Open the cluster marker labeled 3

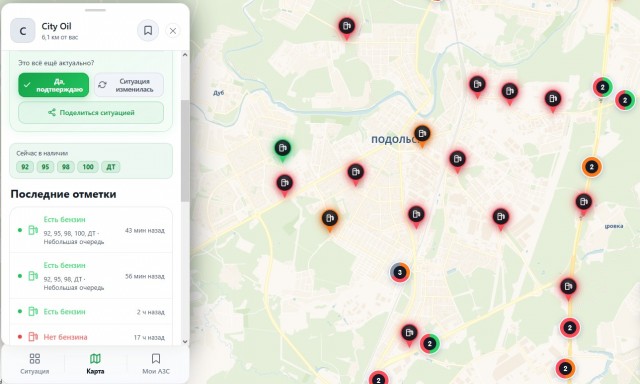(x=400, y=272)
